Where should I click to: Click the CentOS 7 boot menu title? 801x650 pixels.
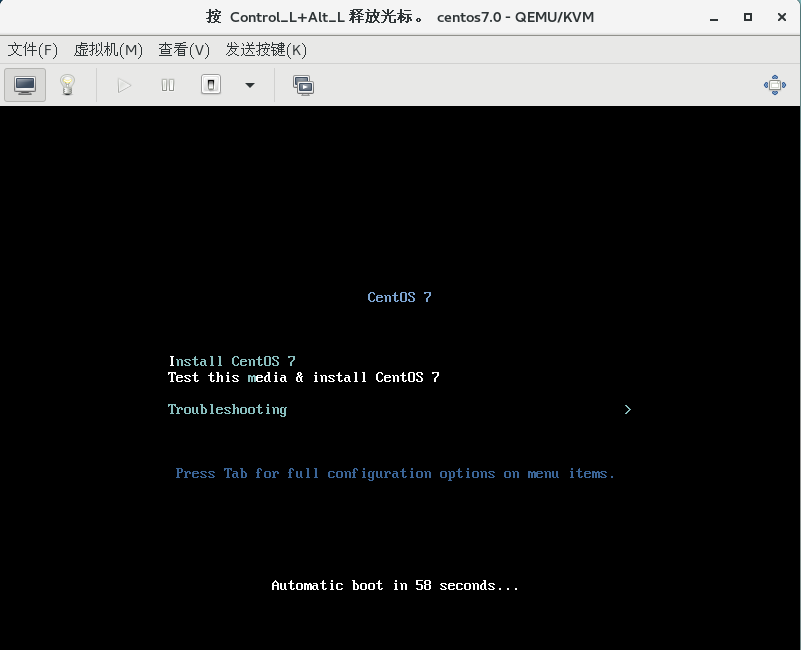point(399,297)
